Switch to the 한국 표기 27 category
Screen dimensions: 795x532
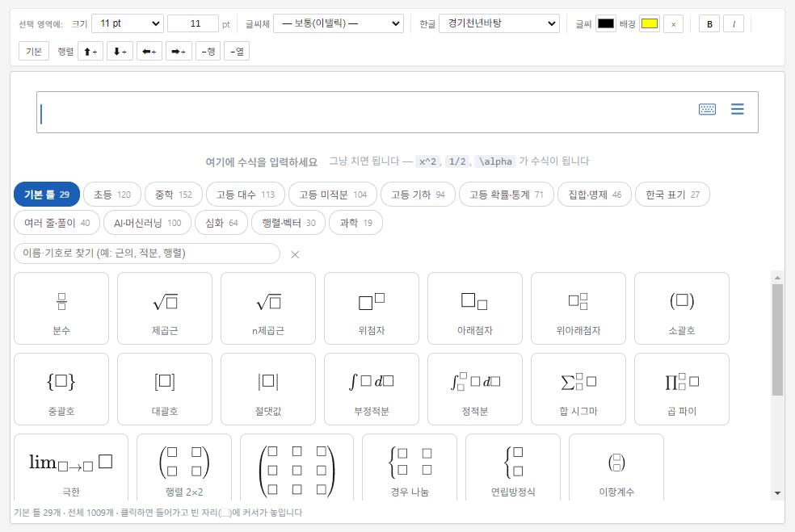[x=672, y=195]
